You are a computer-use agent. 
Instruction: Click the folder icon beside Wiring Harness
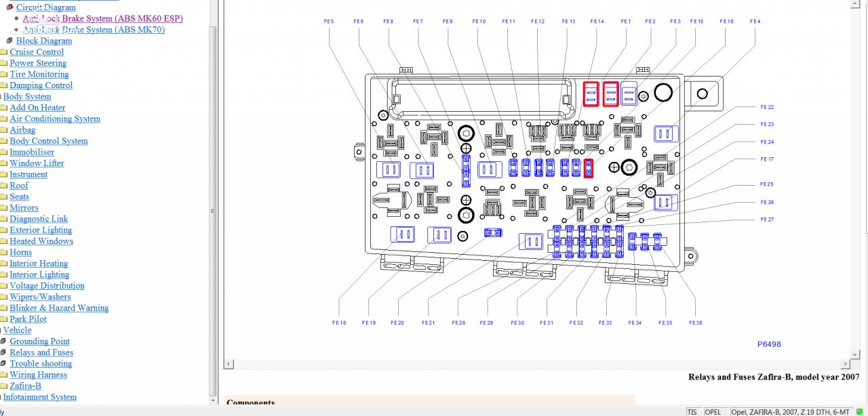point(3,375)
